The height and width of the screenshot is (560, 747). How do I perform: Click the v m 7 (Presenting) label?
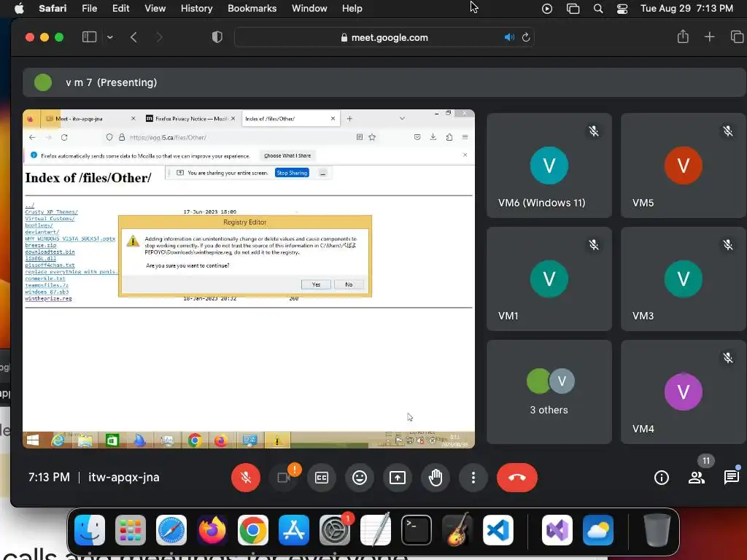112,82
